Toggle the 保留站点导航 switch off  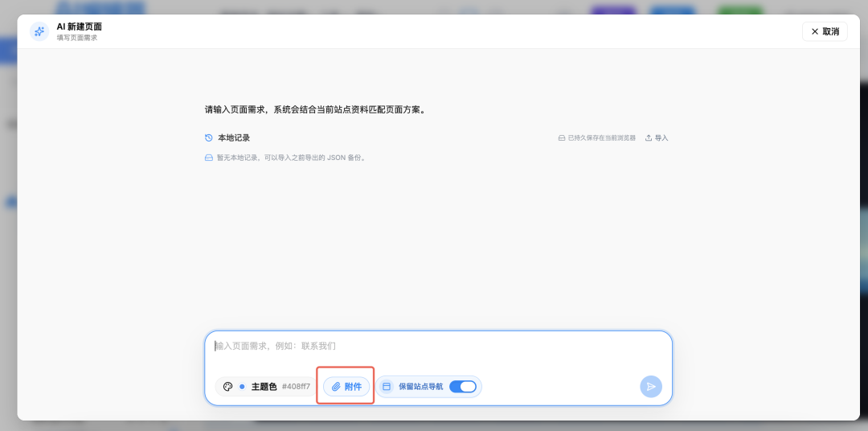point(463,387)
